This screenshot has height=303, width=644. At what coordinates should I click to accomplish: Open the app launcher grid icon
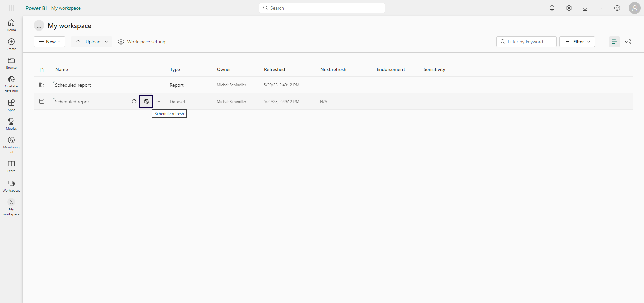pyautogui.click(x=11, y=8)
